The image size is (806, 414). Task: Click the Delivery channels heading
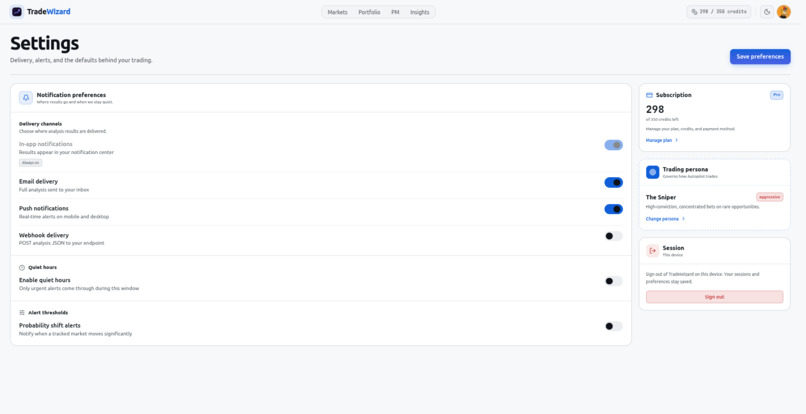click(40, 124)
